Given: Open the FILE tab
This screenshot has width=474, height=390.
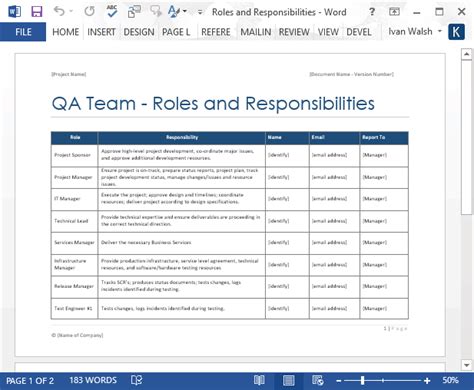Looking at the screenshot, I should tap(23, 32).
